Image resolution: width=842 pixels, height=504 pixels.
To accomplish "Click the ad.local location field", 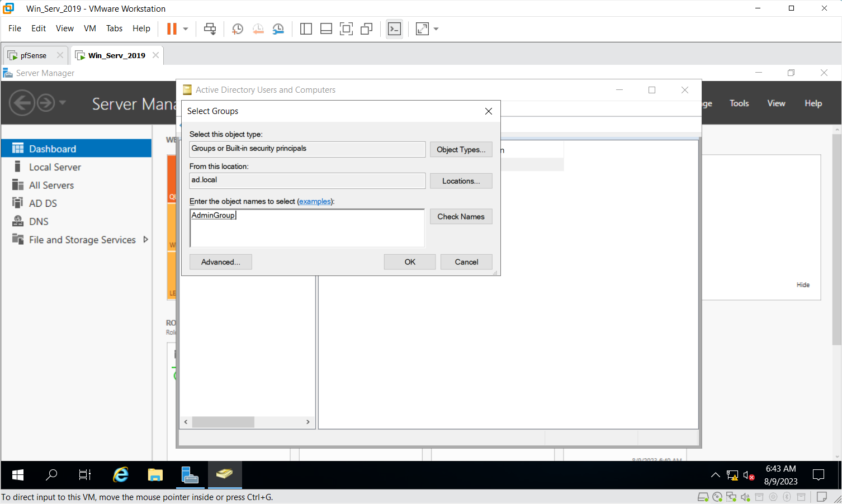I will (x=308, y=180).
